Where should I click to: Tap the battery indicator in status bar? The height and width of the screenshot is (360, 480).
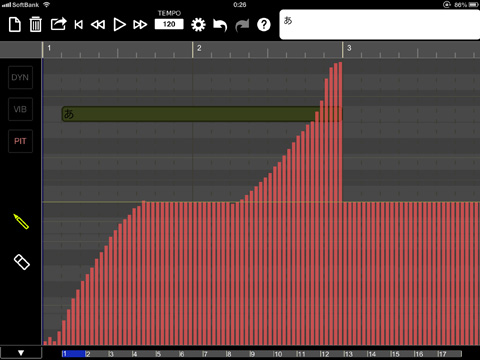473,5
